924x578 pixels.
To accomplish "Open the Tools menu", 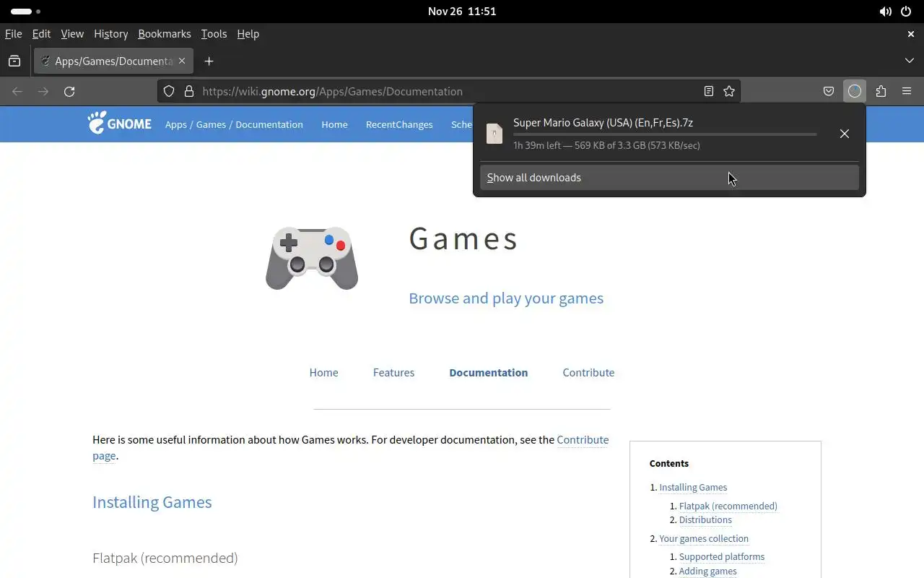I will [214, 34].
